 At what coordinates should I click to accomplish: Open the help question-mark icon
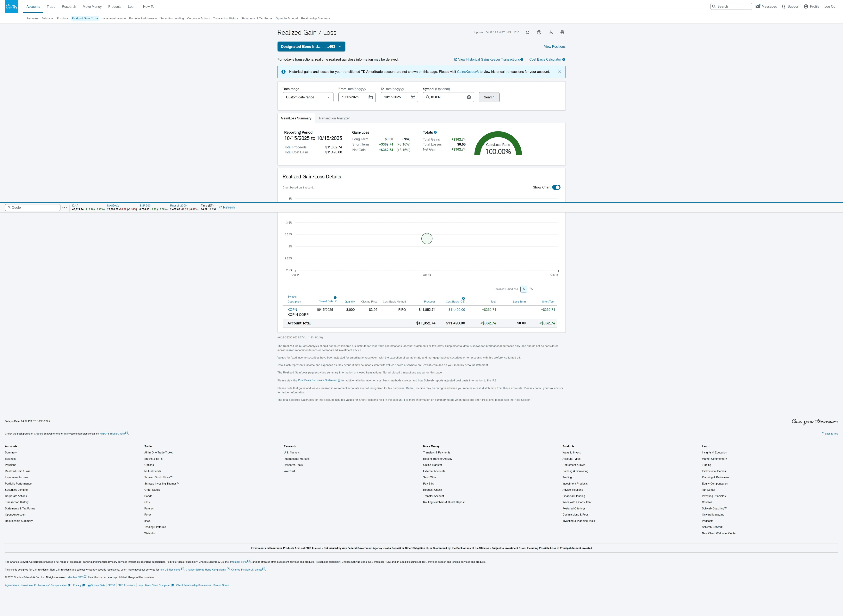pyautogui.click(x=539, y=32)
